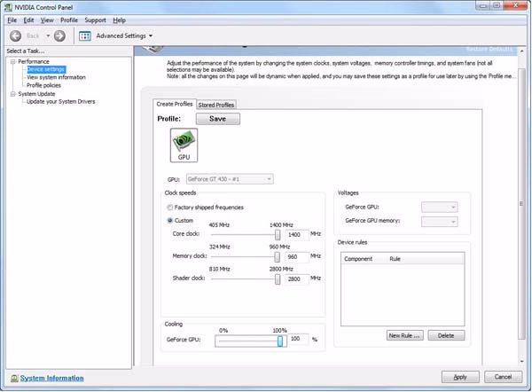The width and height of the screenshot is (532, 392).
Task: Open the File menu
Action: pos(12,20)
